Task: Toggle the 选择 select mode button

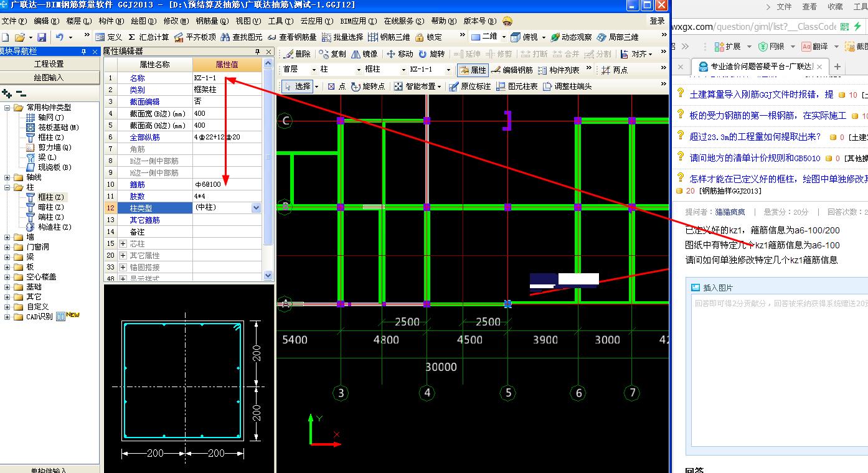Action: 298,87
